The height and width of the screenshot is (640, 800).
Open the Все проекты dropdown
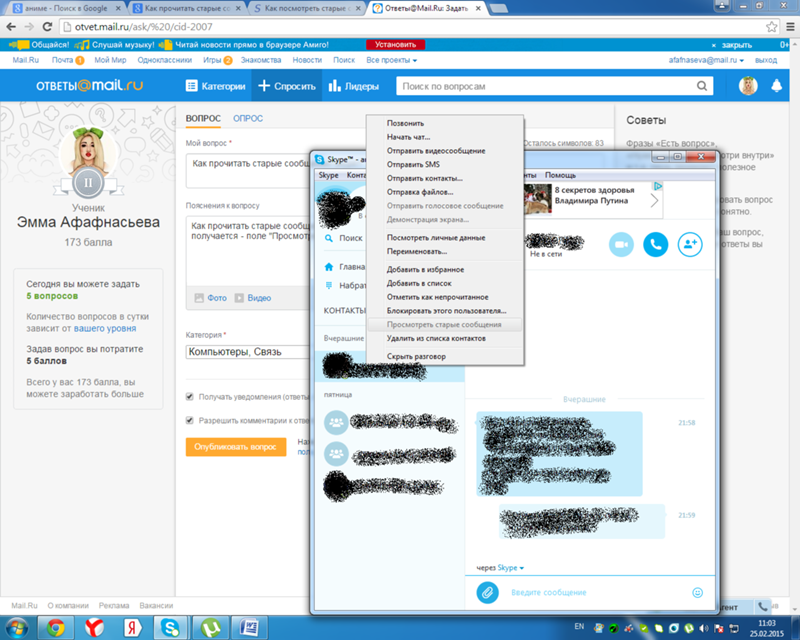[x=391, y=60]
